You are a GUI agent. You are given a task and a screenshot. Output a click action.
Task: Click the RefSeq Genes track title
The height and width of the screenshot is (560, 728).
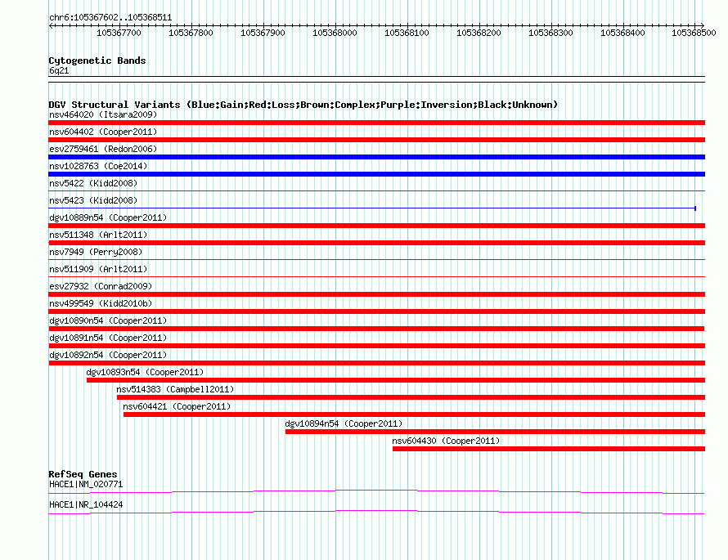coord(83,474)
